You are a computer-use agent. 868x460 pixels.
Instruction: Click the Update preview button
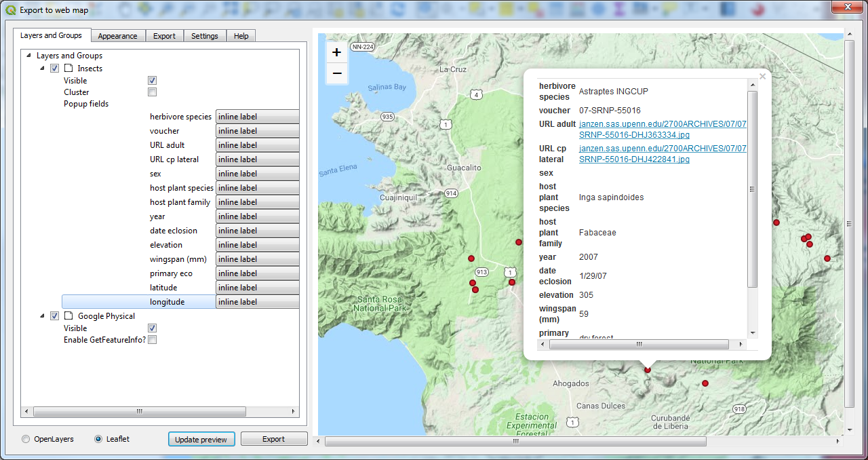tap(201, 439)
